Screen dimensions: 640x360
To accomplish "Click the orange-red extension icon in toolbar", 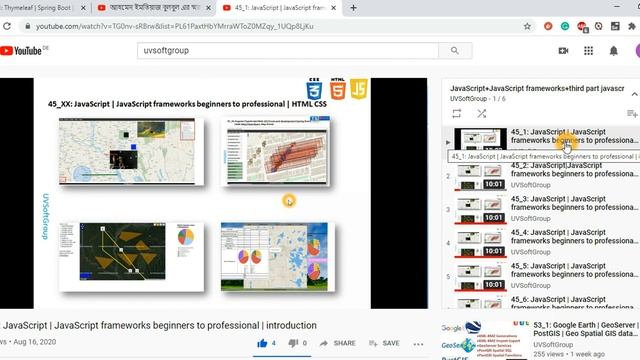I will point(548,27).
